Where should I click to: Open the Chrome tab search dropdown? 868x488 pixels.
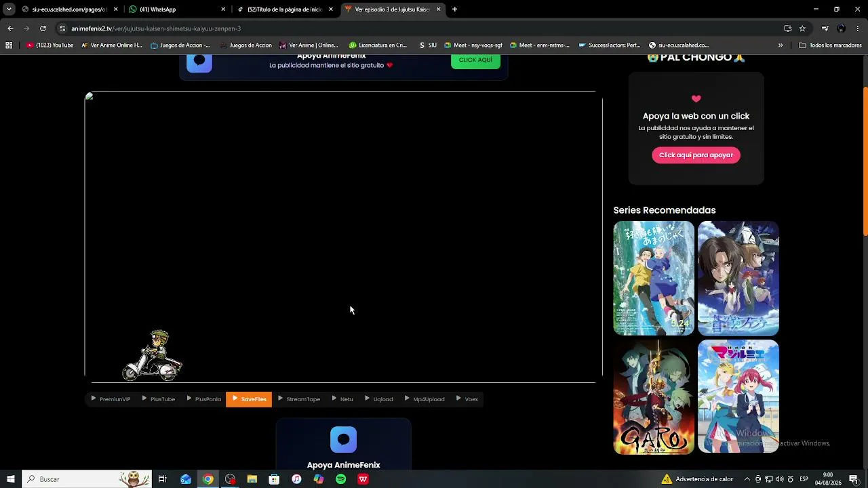coord(8,9)
